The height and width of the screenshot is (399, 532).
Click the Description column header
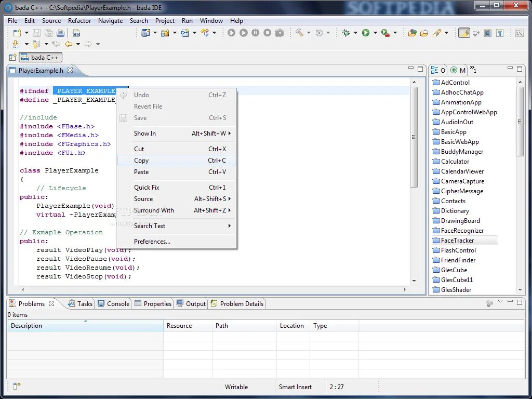[86, 326]
